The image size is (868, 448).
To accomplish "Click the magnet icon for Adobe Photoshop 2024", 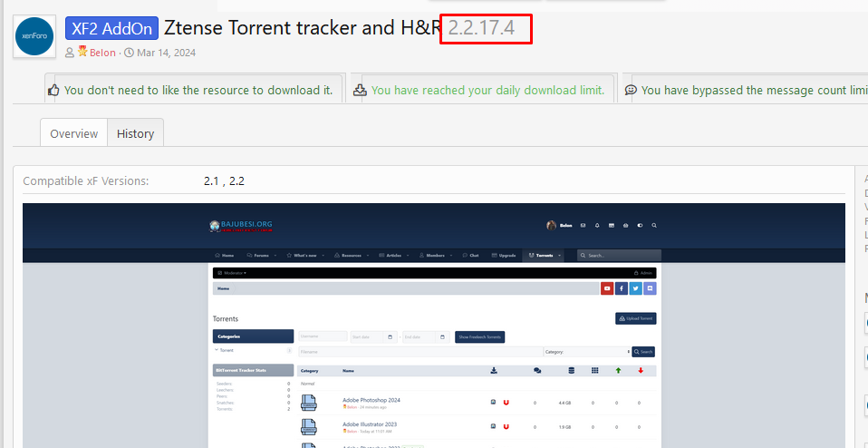I will click(506, 402).
